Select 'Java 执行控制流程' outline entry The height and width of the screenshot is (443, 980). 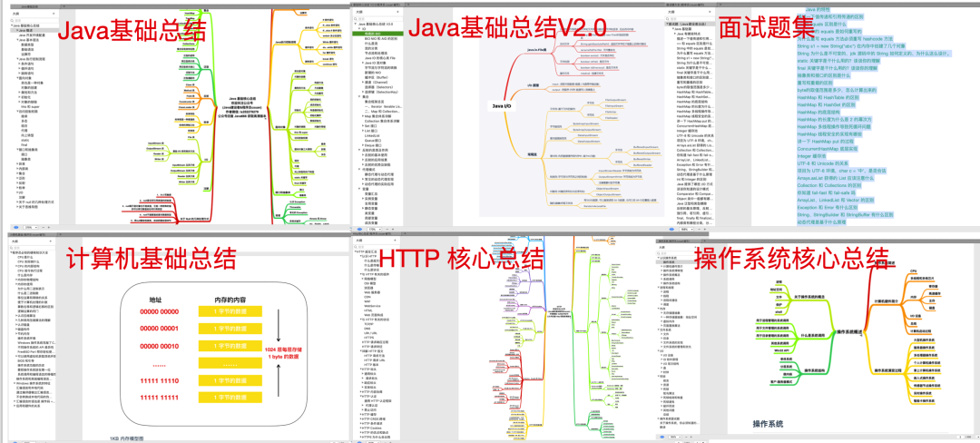coord(31,59)
